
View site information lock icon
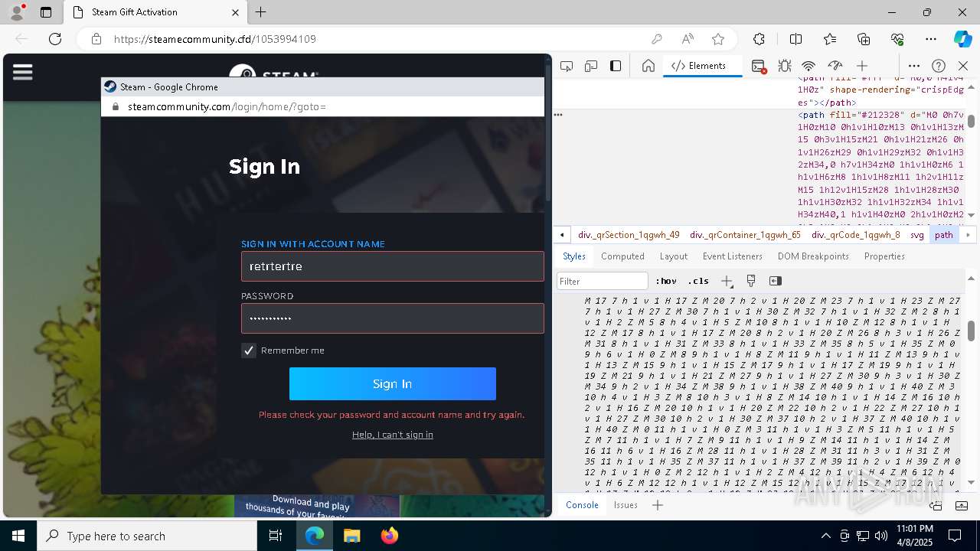pyautogui.click(x=96, y=39)
